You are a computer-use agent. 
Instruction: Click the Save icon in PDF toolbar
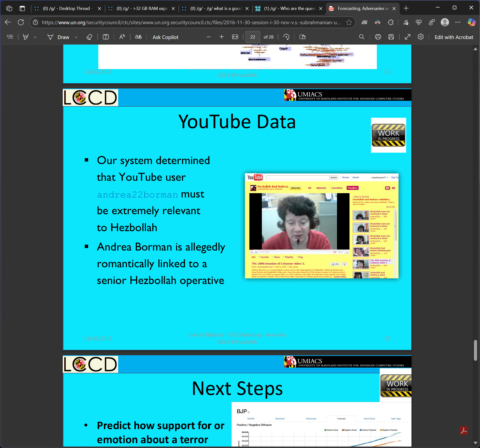click(391, 37)
